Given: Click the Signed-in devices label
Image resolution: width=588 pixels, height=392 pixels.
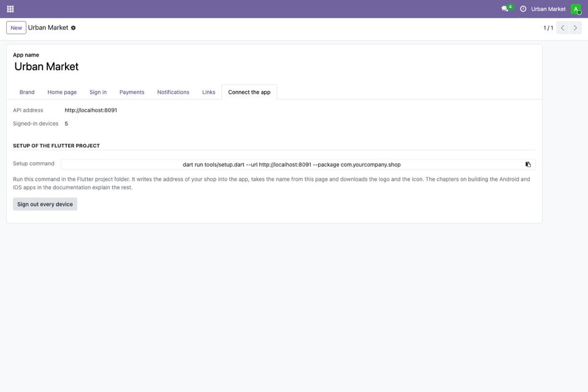Looking at the screenshot, I should tap(36, 124).
